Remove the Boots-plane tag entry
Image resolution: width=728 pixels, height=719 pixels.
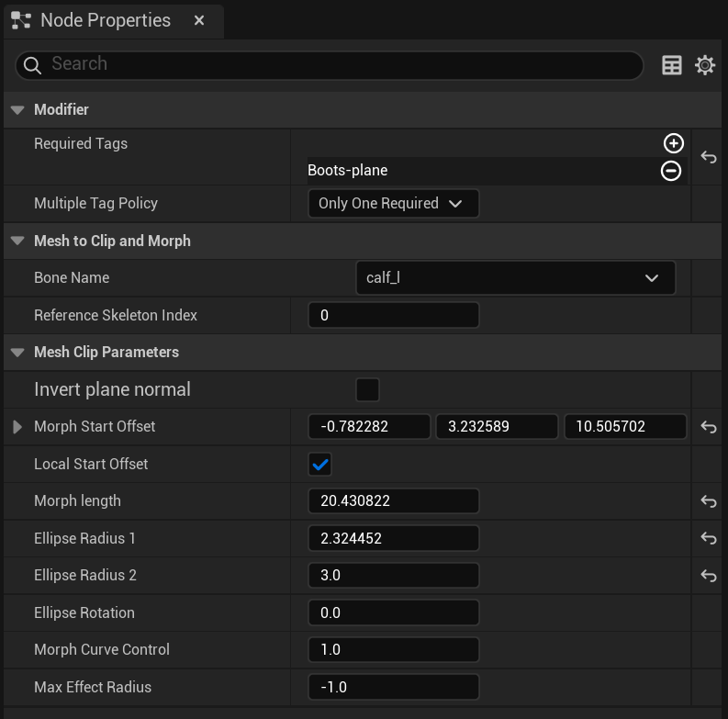coord(671,171)
